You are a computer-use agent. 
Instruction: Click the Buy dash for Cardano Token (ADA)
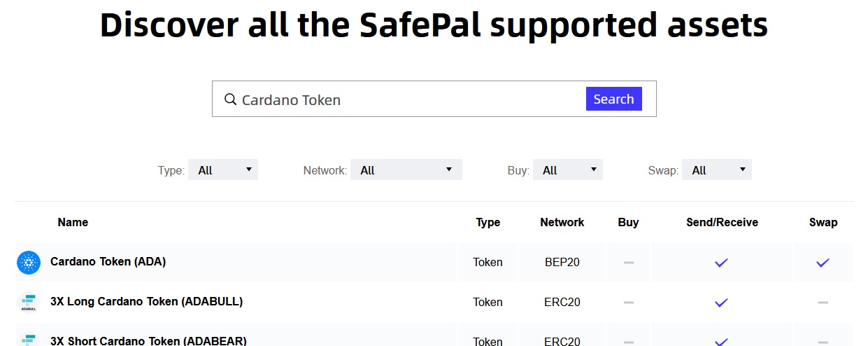click(x=628, y=263)
